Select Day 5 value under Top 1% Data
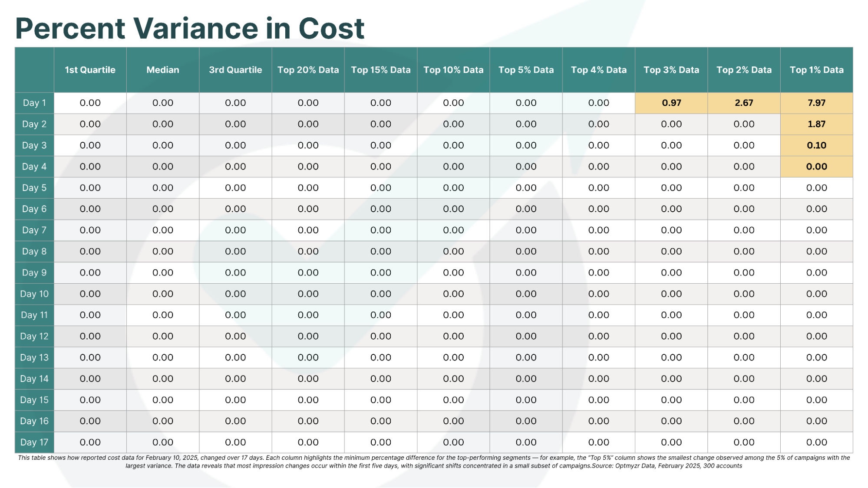868x488 pixels. click(817, 188)
